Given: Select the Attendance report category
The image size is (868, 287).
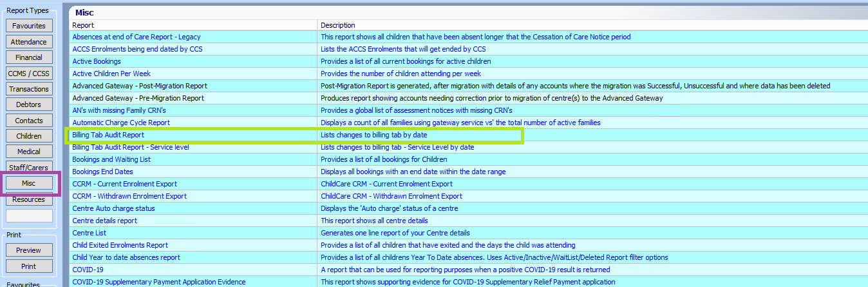Looking at the screenshot, I should tap(29, 42).
